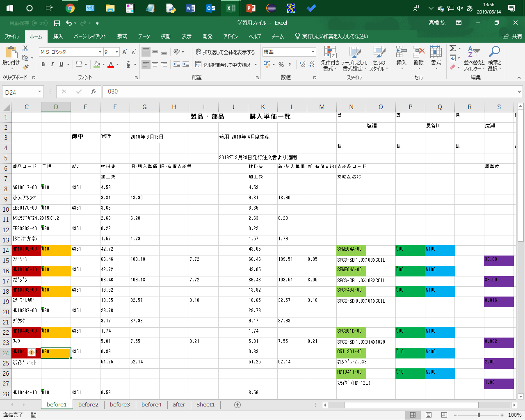Toggle bold formatting
This screenshot has width=525, height=420.
point(43,65)
